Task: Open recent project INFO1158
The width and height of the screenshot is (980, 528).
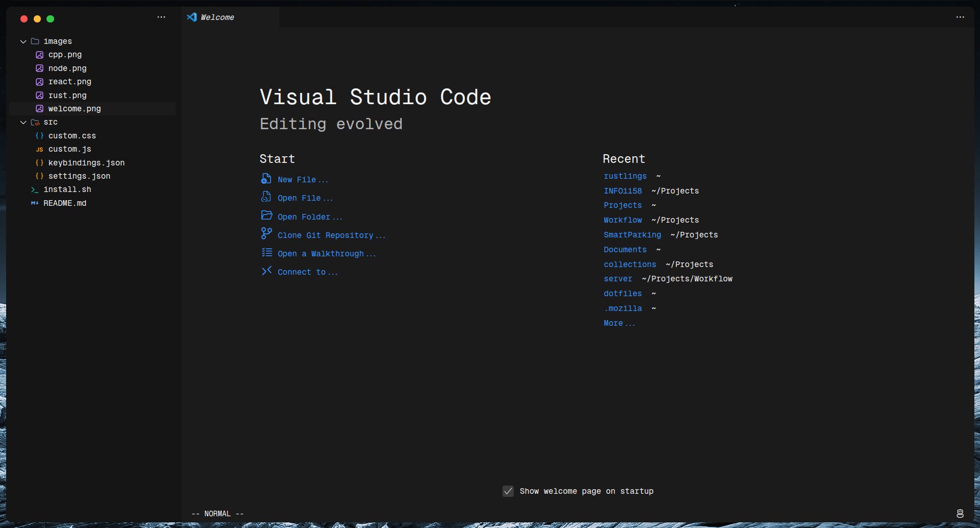Action: 623,191
